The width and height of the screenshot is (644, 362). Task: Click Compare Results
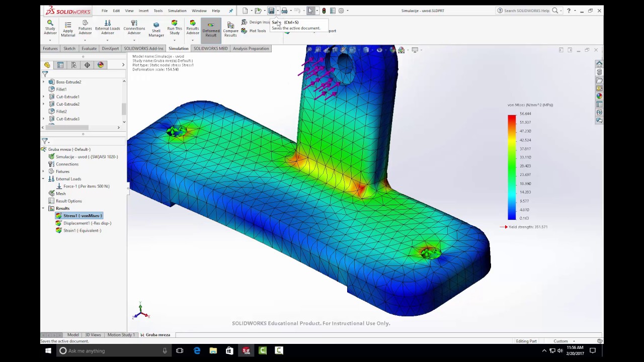click(230, 29)
